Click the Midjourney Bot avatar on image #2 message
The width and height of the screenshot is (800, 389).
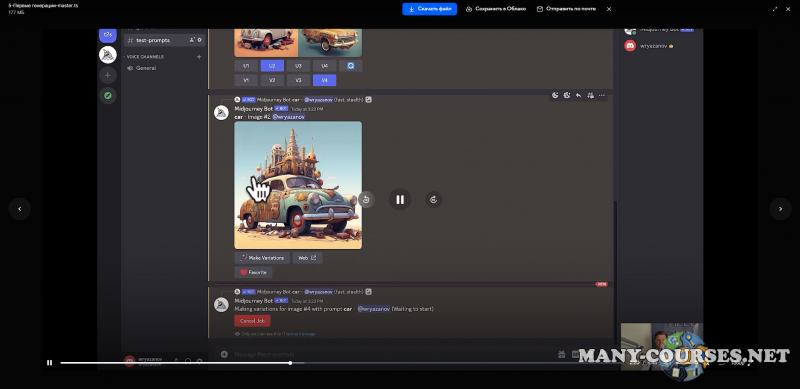coord(221,113)
